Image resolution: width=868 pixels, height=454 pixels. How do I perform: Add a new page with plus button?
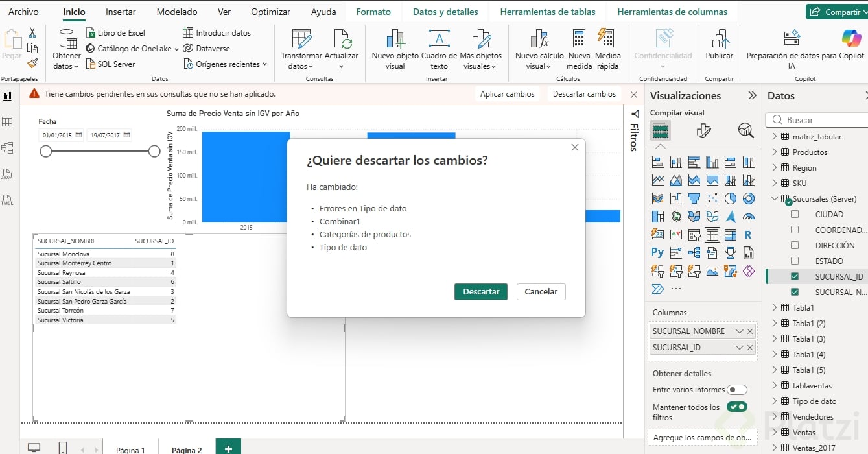point(228,448)
